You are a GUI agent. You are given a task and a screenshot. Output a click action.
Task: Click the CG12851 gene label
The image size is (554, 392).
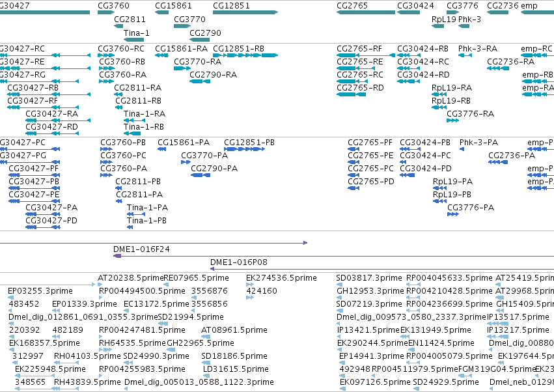pos(231,6)
